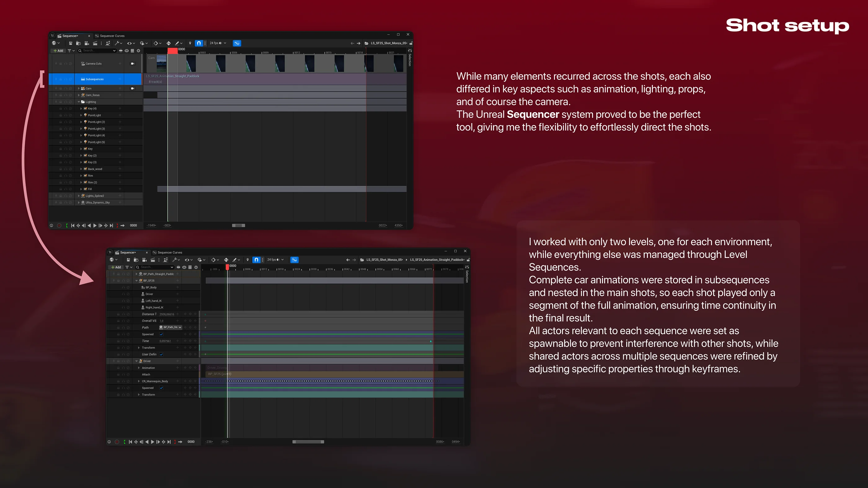Toggle lock on the Camera Cuts track
868x488 pixels.
[x=61, y=63]
